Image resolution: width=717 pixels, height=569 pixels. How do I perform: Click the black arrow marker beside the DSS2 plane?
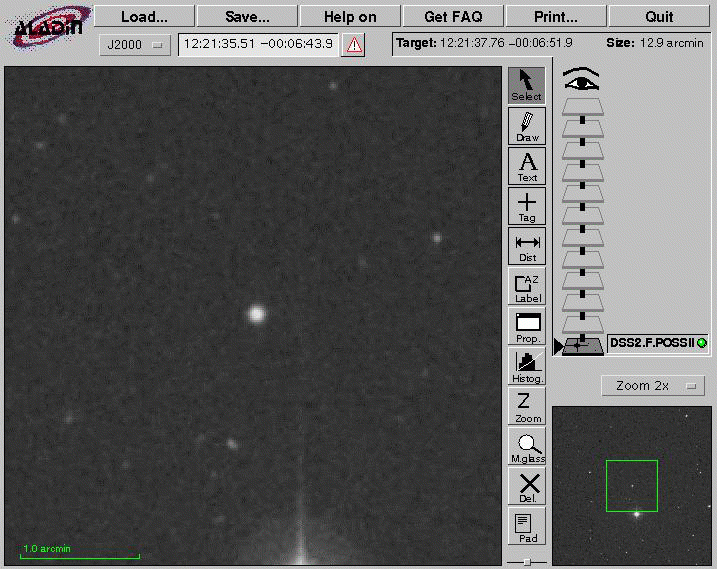[x=557, y=346]
